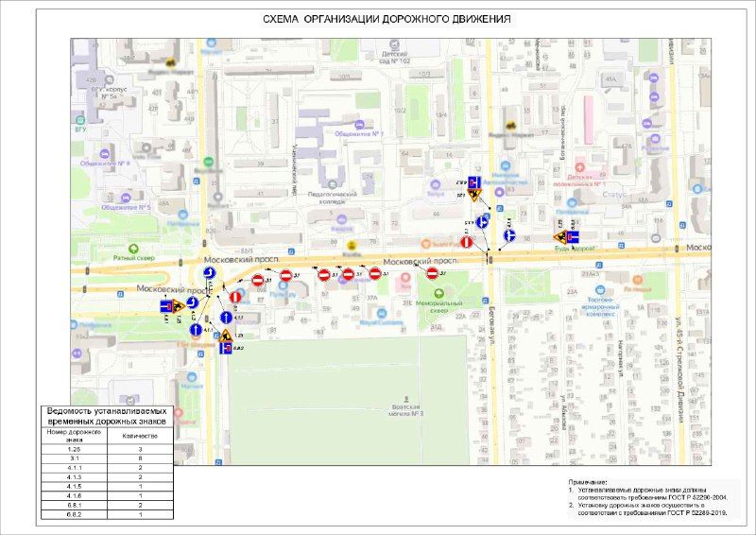Select the no-entry sign beside Мемориальный сквер
Viewport: 756px width, 535px height.
[x=432, y=273]
